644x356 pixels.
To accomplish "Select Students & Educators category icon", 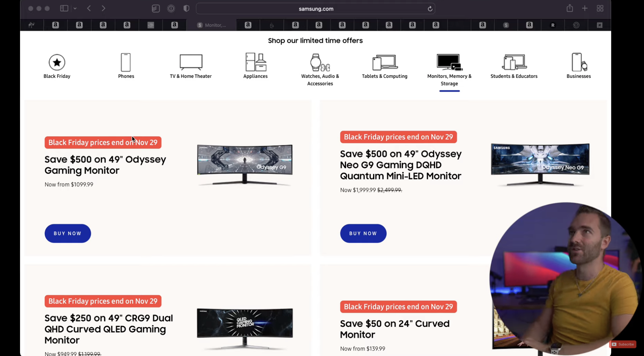I will [514, 62].
